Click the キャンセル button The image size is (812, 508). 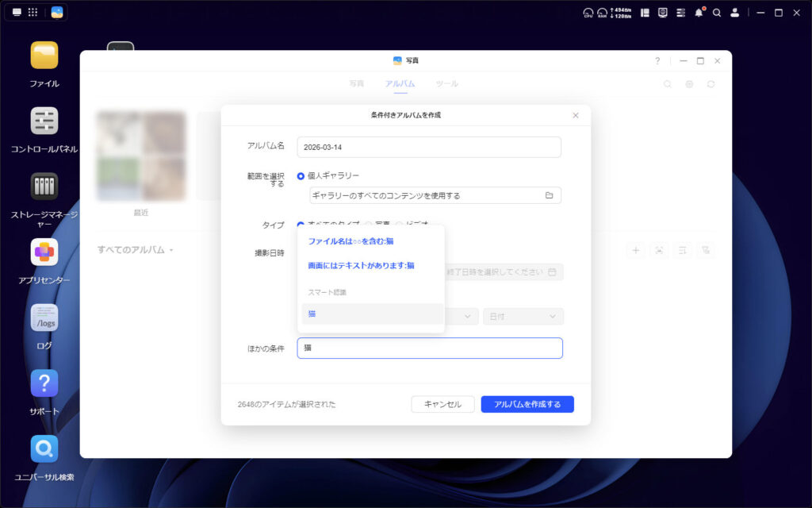coord(442,404)
